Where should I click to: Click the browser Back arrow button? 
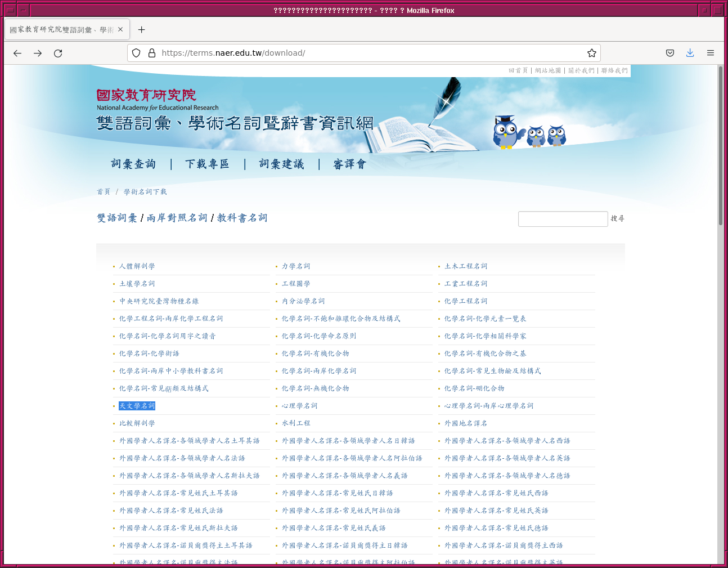17,53
